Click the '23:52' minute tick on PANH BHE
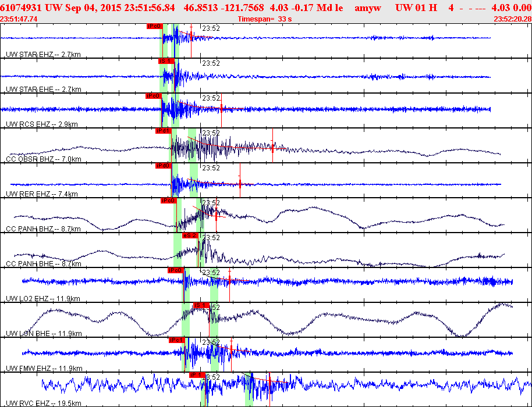This screenshot has width=532, height=407. tap(211, 238)
